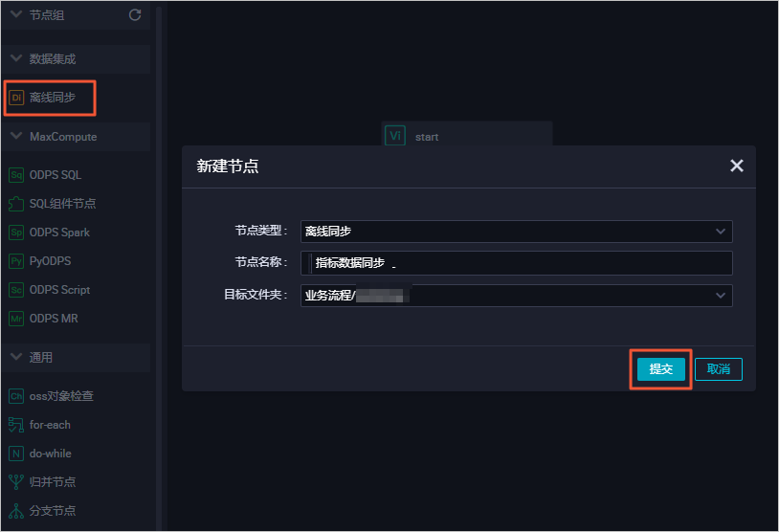
Task: Open the 目标文件夹 dropdown
Action: 516,296
